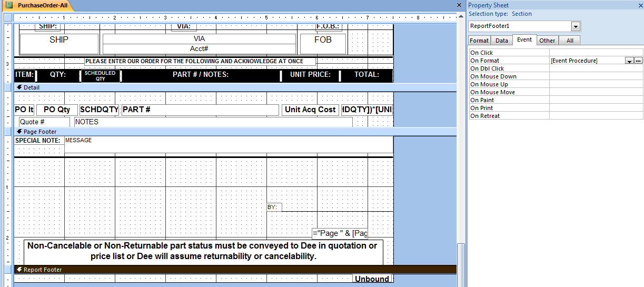The width and height of the screenshot is (644, 287).
Task: Click the Detail section selector square
Action: pos(8,87)
